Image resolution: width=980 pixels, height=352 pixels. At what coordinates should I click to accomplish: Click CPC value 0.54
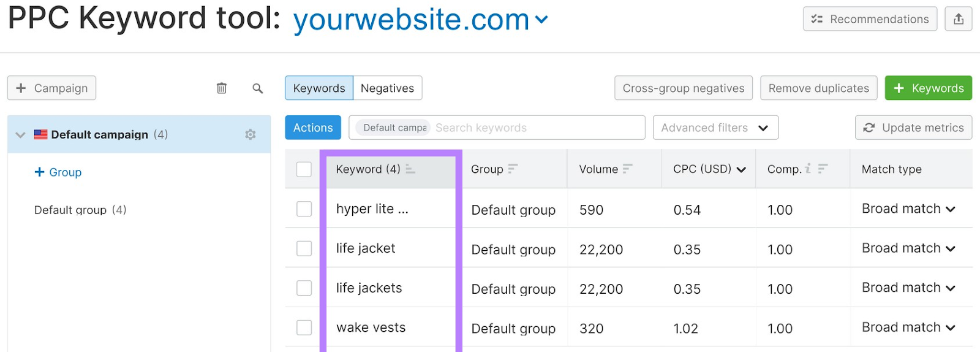point(687,210)
